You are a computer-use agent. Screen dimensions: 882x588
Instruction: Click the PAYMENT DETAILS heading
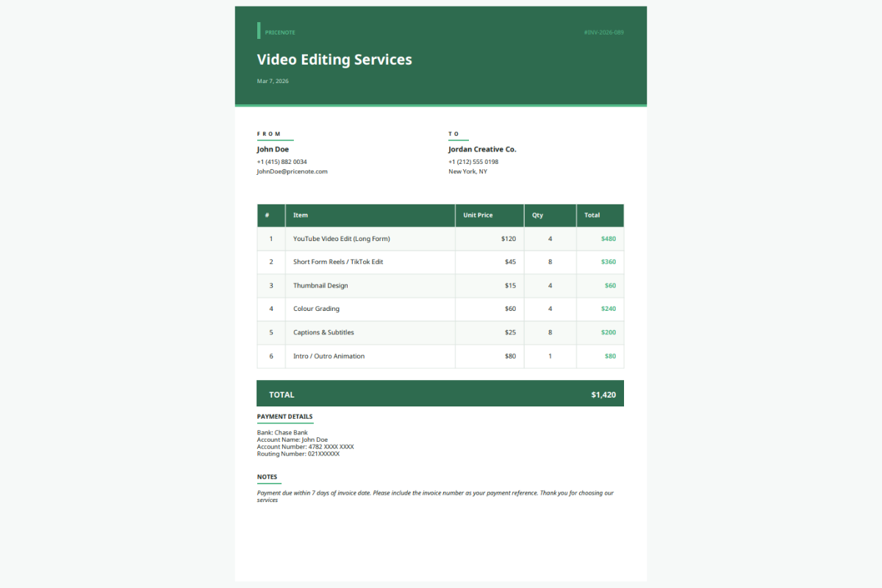[x=285, y=417]
